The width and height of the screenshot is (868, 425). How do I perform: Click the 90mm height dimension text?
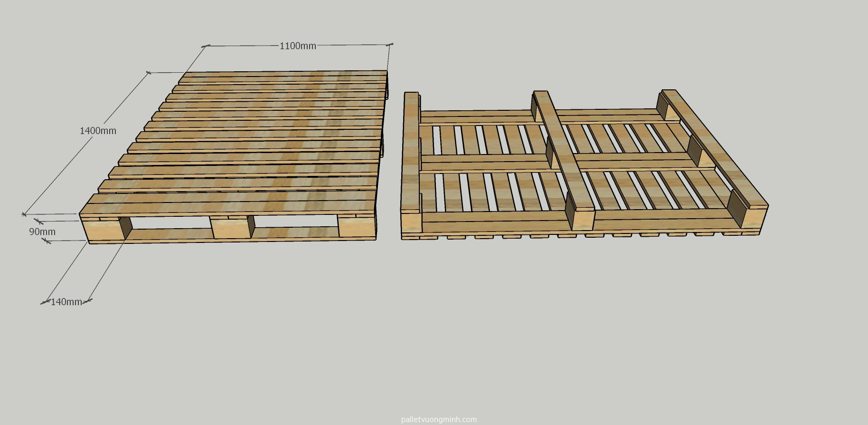[x=42, y=232]
